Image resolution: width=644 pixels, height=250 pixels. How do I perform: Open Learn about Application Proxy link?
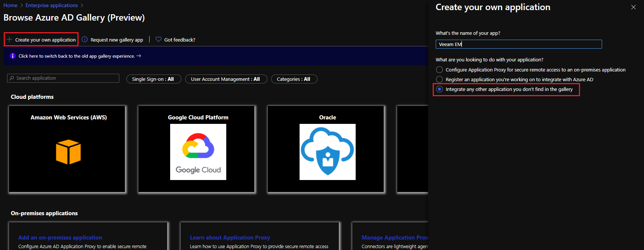coord(230,237)
